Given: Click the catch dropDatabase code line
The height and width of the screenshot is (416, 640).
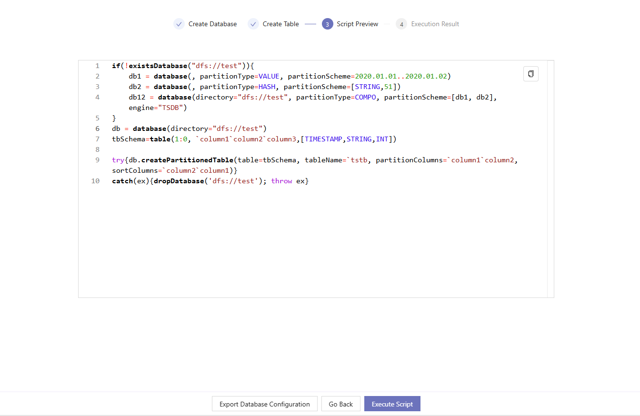Looking at the screenshot, I should (210, 181).
